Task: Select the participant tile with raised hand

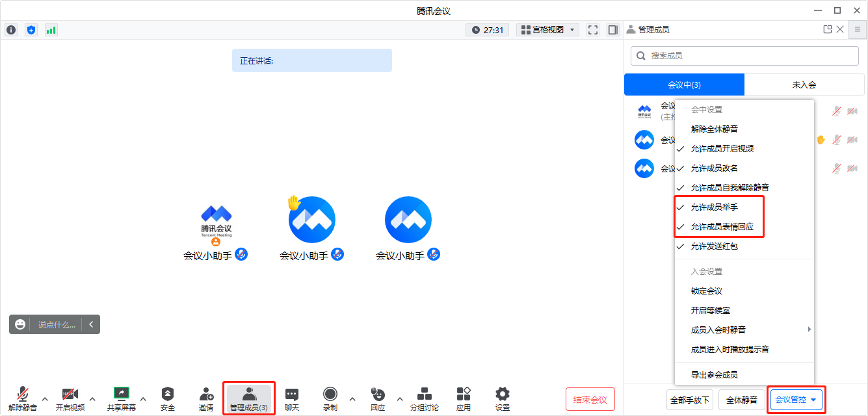Action: [312, 229]
